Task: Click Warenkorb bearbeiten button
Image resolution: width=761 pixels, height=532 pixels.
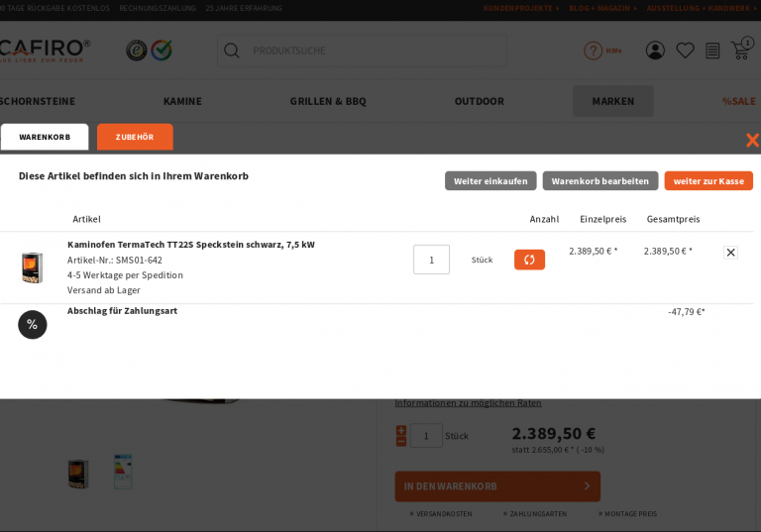Action: click(x=600, y=181)
